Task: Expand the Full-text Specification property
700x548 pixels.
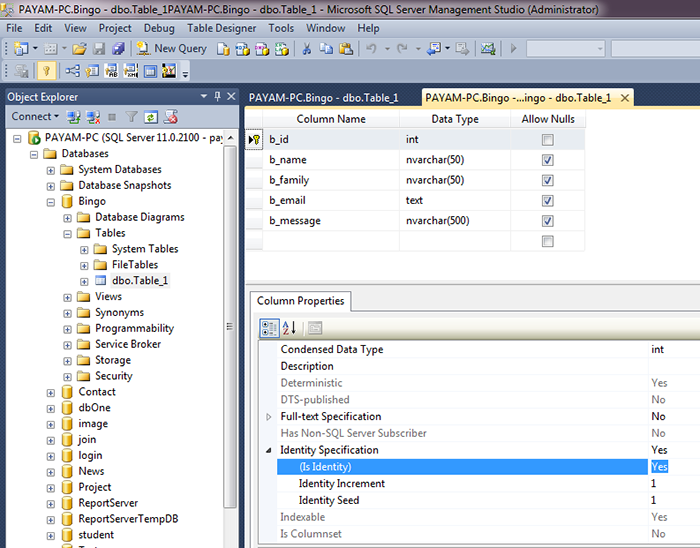Action: [269, 417]
